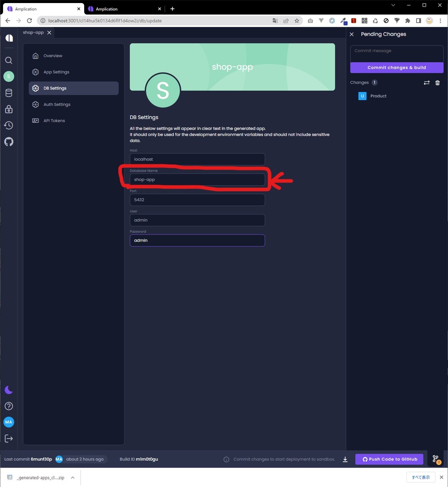Image resolution: width=448 pixels, height=487 pixels.
Task: Open the tab search dropdown chevron
Action: (393, 5)
